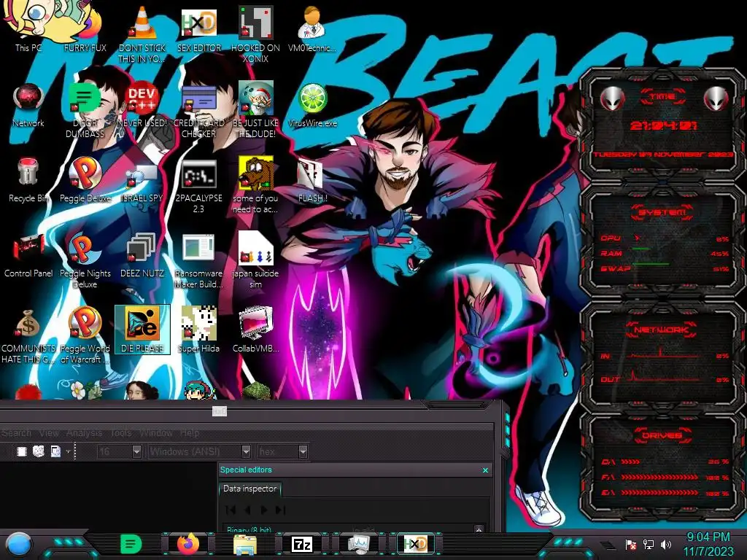The image size is (747, 560).
Task: Close the Special editors panel
Action: click(485, 470)
